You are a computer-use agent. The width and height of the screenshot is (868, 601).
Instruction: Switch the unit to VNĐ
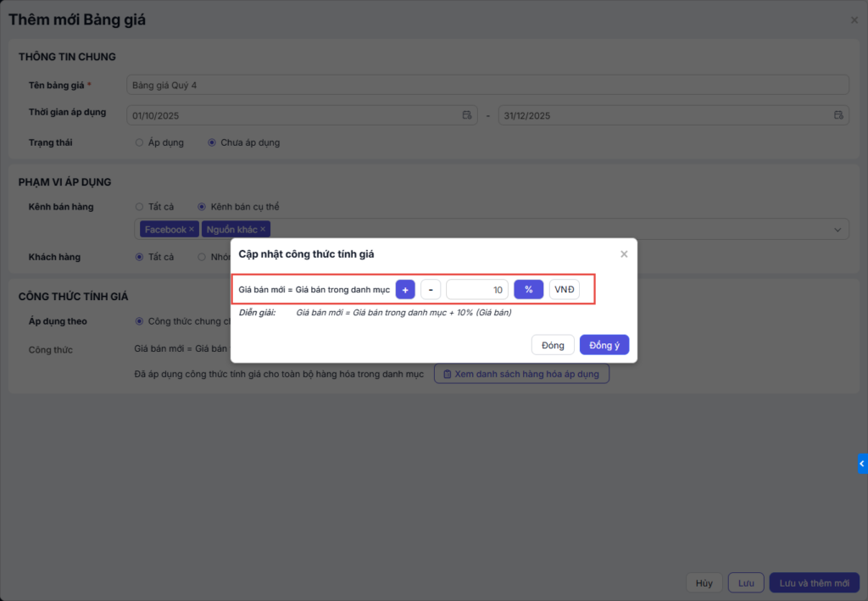[x=565, y=290]
